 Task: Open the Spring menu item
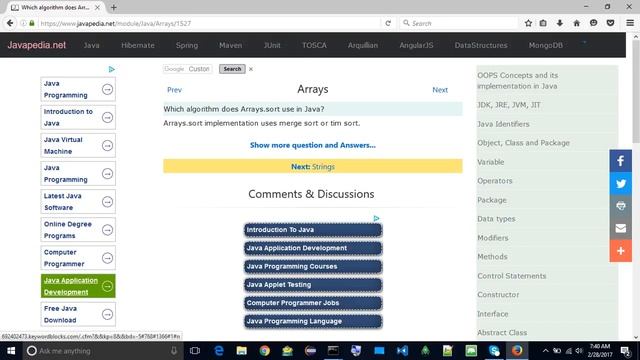[x=187, y=45]
